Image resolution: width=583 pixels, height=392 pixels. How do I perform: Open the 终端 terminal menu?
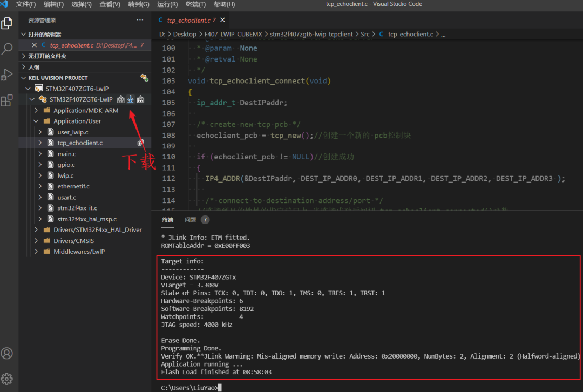tap(195, 4)
